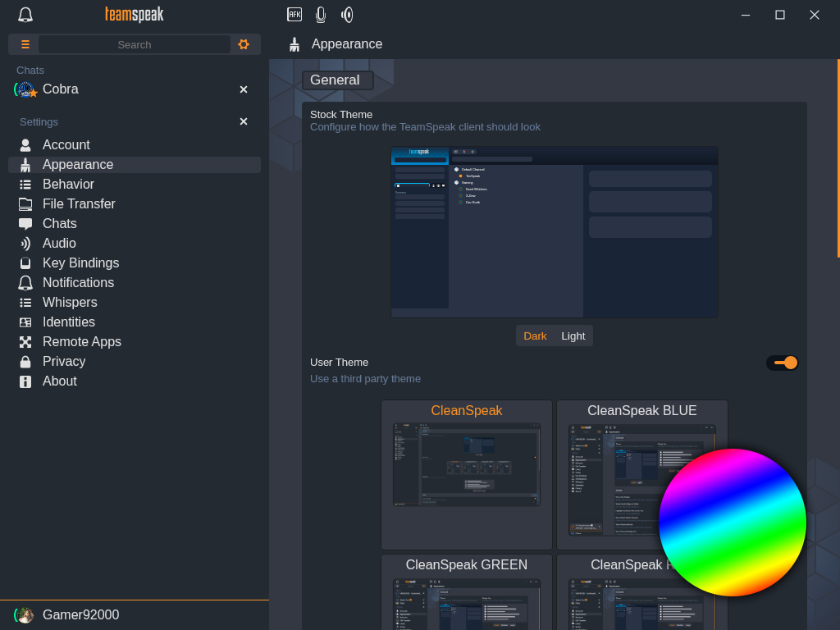840x630 pixels.
Task: Click the Appearance header brush icon
Action: coord(294,44)
